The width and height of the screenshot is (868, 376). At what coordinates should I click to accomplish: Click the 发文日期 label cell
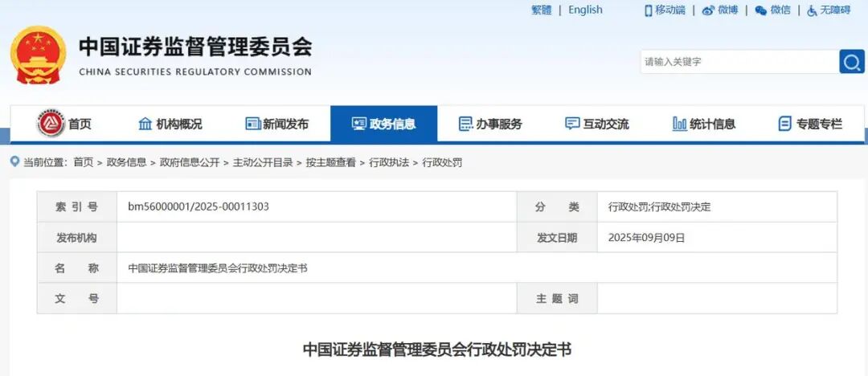pos(557,238)
